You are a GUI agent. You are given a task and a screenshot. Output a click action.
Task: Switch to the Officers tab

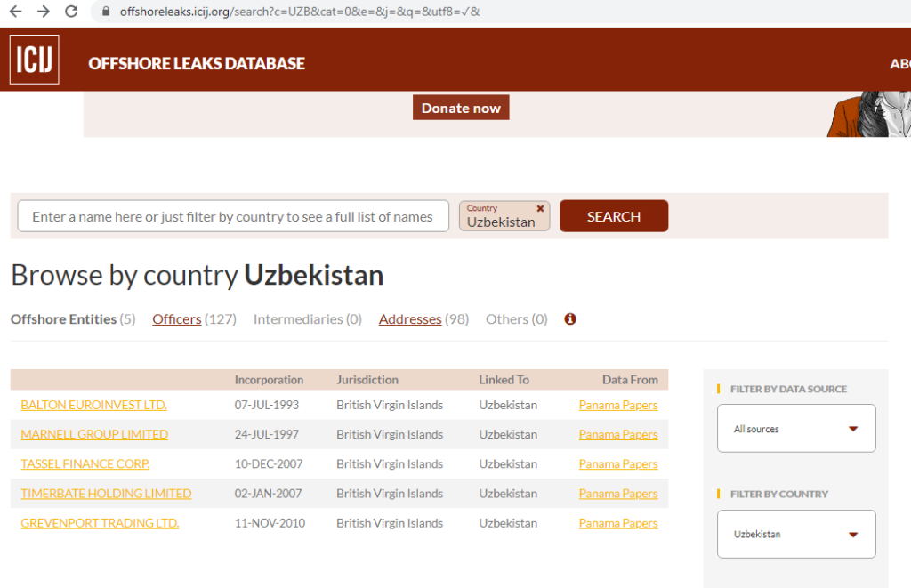coord(176,319)
